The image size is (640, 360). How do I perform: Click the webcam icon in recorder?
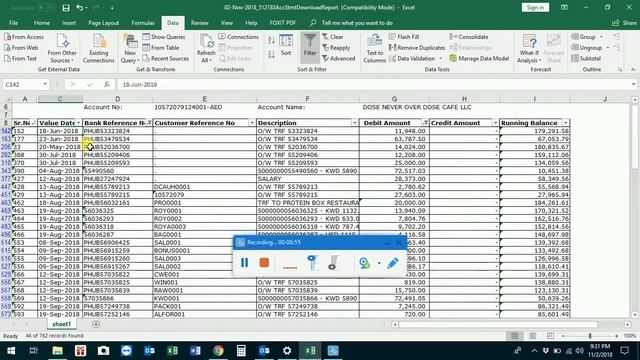(364, 263)
